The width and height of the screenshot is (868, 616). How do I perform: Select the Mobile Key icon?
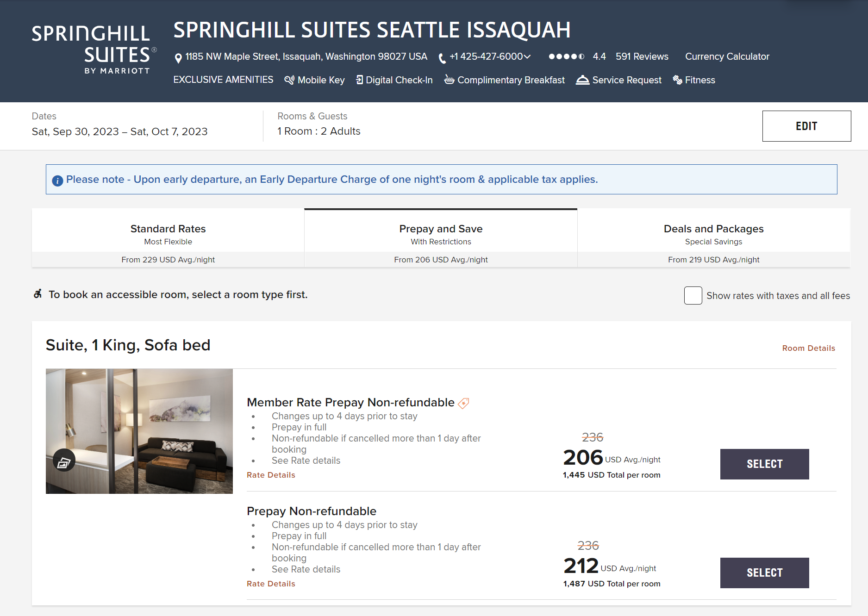coord(289,80)
